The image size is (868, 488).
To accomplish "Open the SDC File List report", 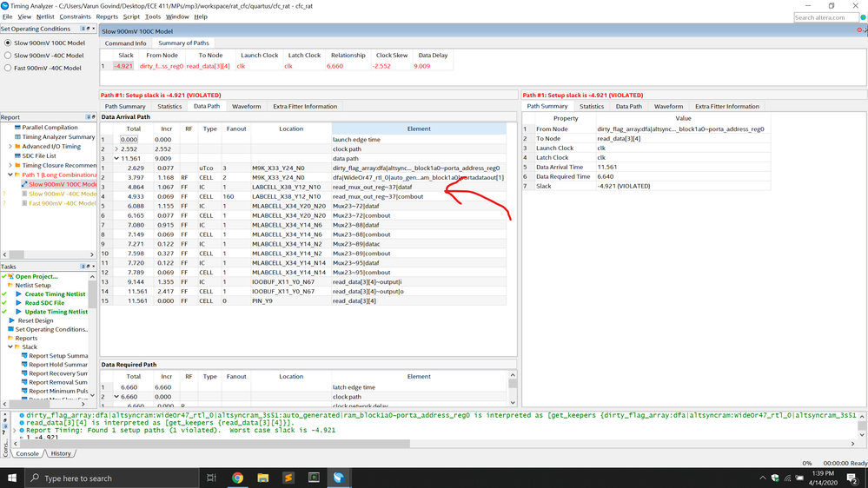I will coord(39,156).
